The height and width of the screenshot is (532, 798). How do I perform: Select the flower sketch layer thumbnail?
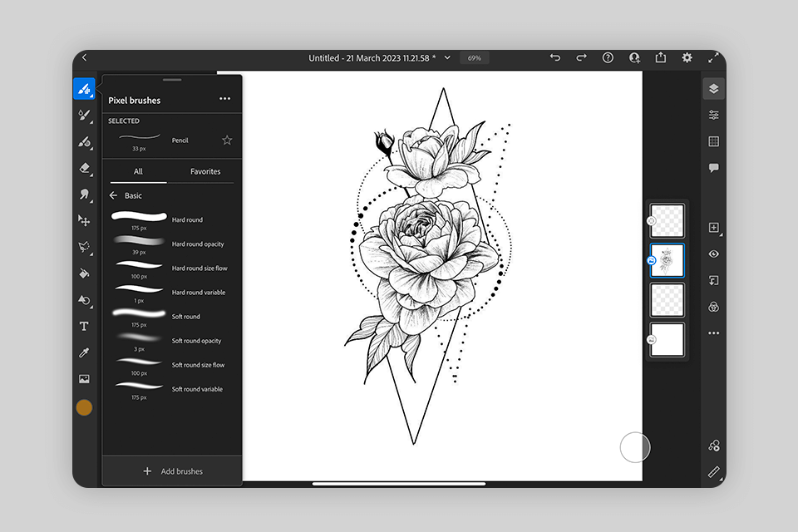(667, 261)
